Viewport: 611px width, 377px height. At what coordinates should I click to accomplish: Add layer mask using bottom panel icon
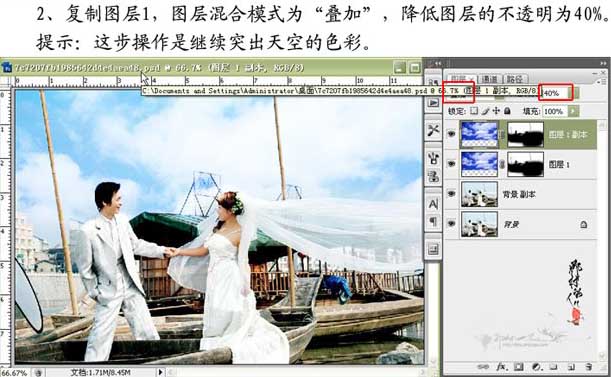[518, 367]
